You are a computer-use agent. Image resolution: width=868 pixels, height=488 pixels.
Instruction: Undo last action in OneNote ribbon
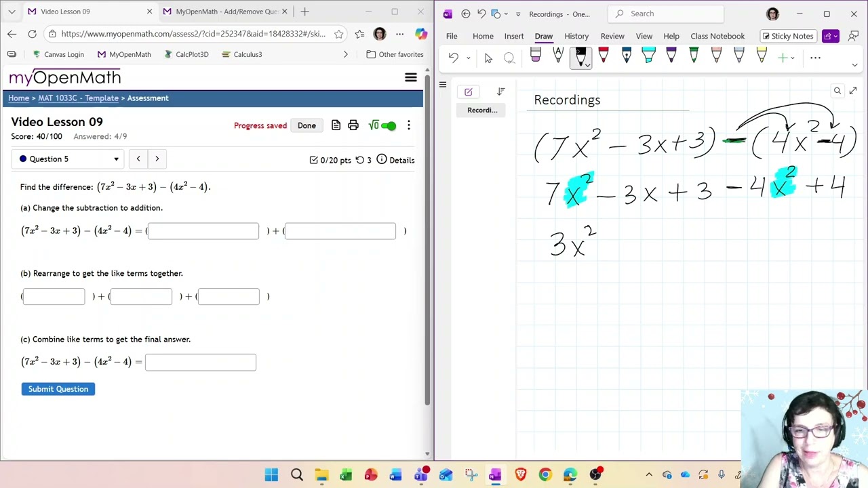pos(453,58)
